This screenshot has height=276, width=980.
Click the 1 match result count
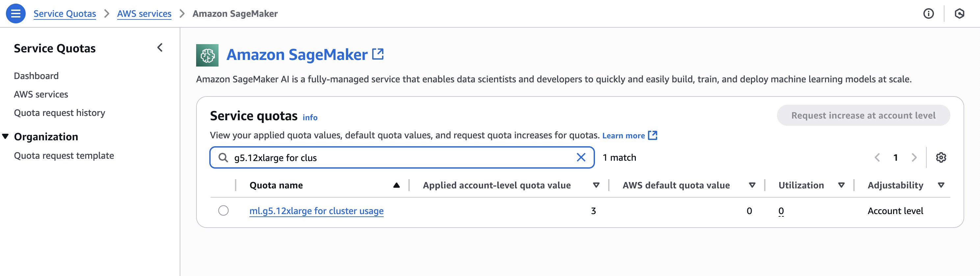coord(619,158)
